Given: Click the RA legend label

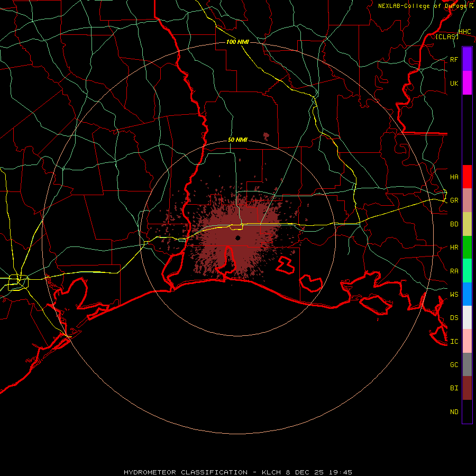Looking at the screenshot, I should [454, 271].
